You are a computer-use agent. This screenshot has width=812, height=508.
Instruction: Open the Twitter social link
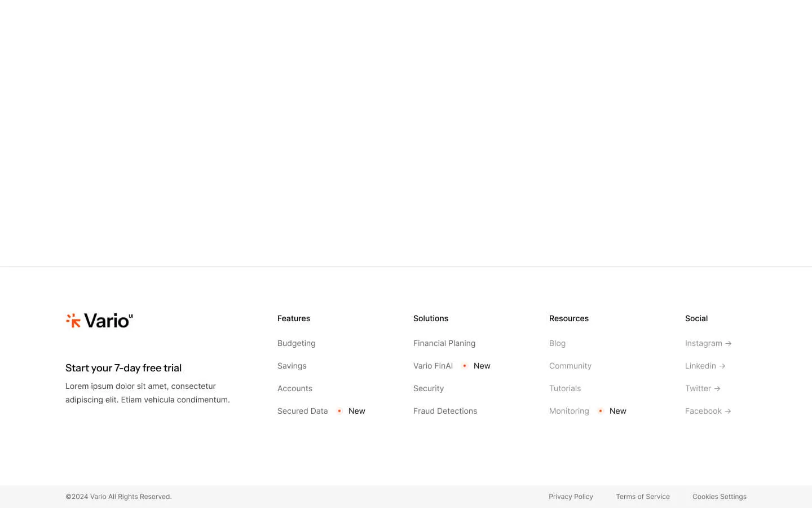[x=698, y=388]
